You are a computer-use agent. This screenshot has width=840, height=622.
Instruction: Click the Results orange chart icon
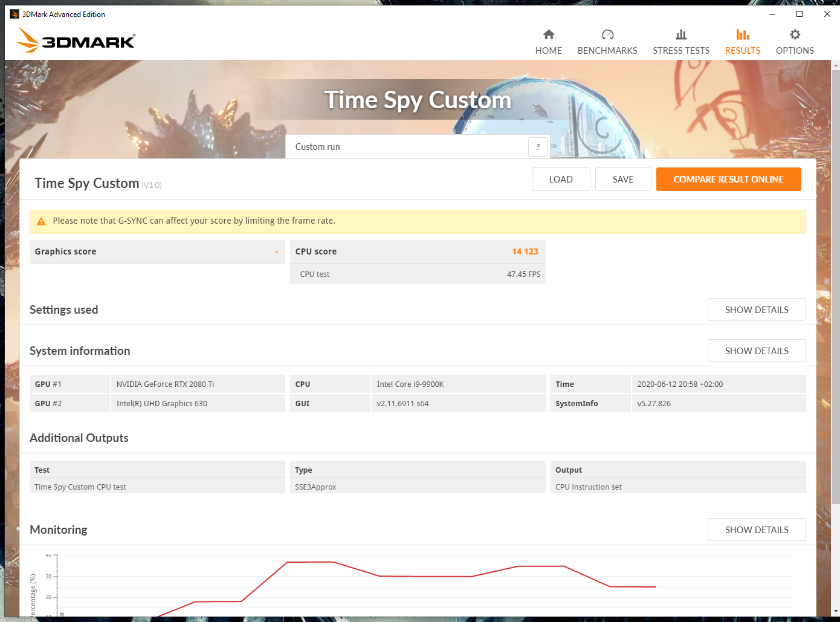(x=743, y=34)
